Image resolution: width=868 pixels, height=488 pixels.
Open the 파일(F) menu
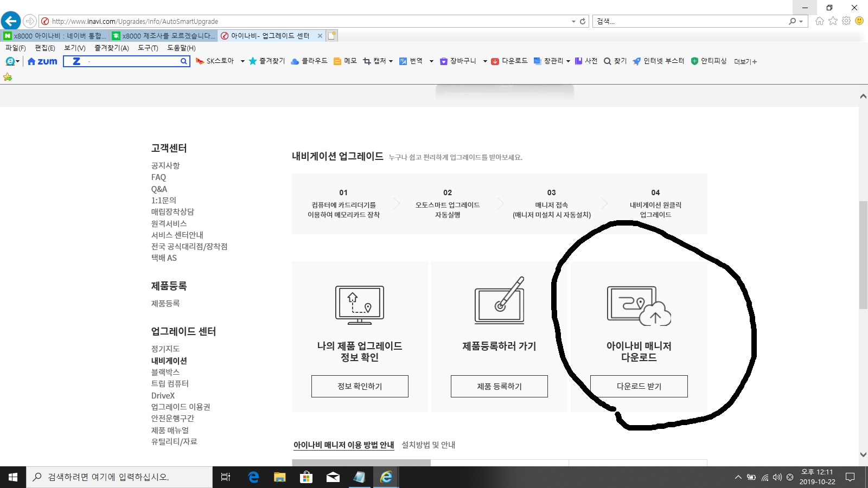coord(16,48)
